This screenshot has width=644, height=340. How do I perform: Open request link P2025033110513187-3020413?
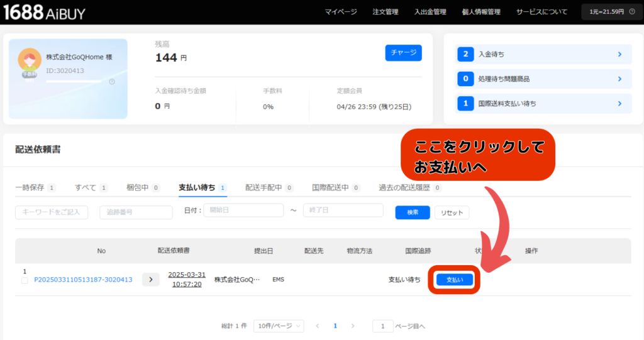point(83,280)
